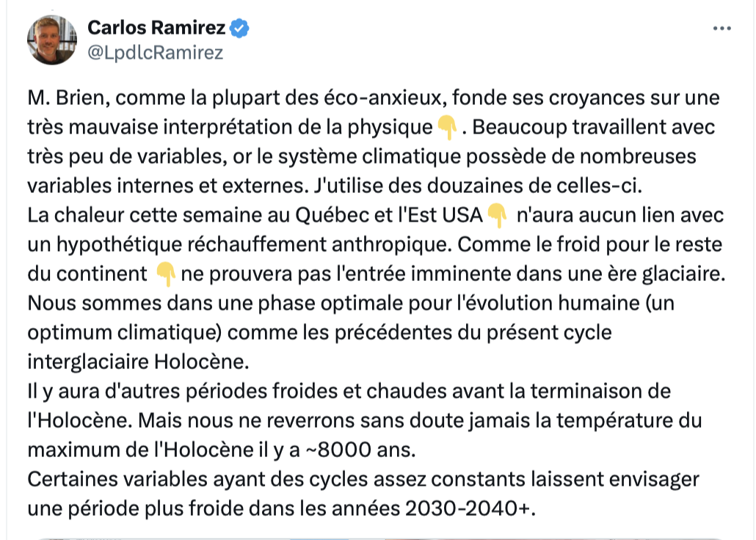This screenshot has height=540, width=756.
Task: Click the pointing-down emoji after "du continent"
Action: pos(165,274)
